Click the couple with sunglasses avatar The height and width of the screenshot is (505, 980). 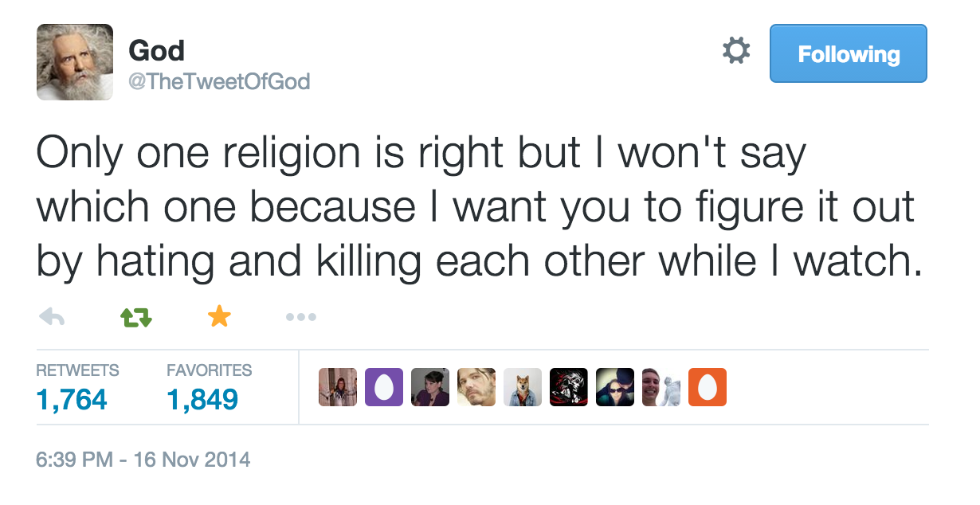(x=615, y=387)
